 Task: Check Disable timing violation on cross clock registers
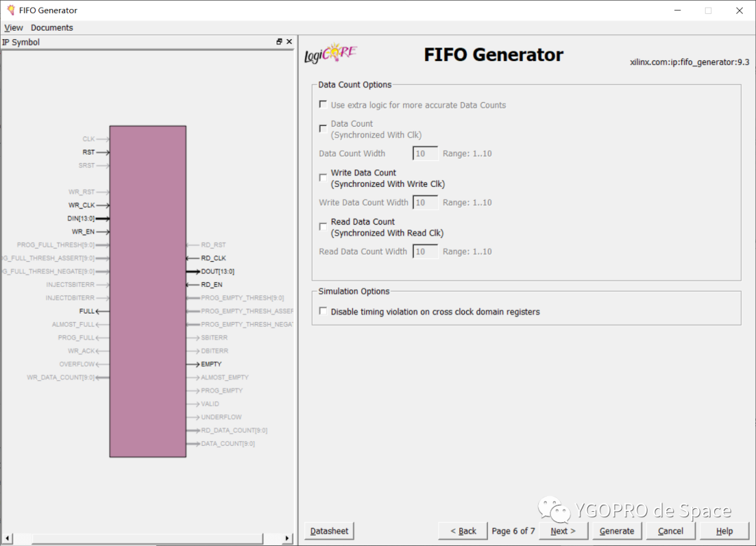click(323, 311)
